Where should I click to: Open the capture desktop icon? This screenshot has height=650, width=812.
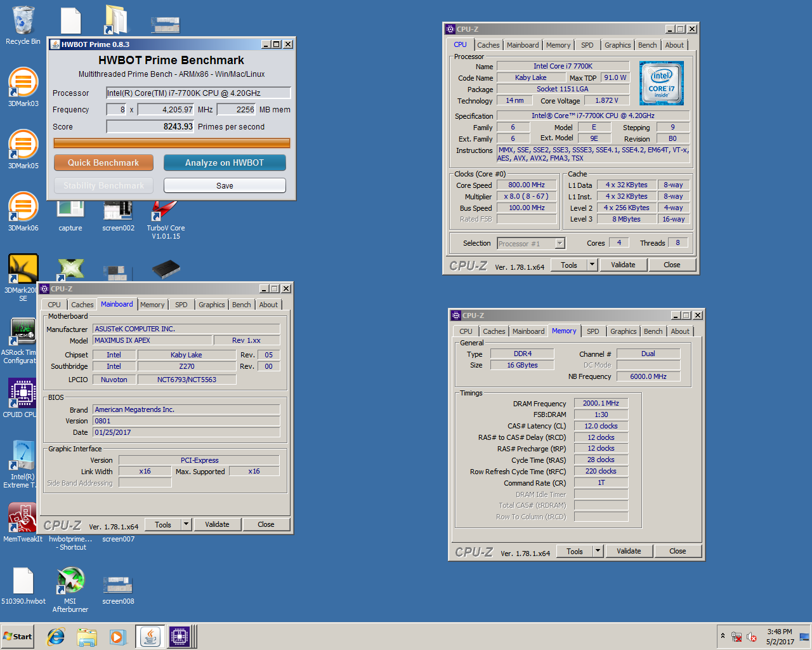(x=70, y=216)
